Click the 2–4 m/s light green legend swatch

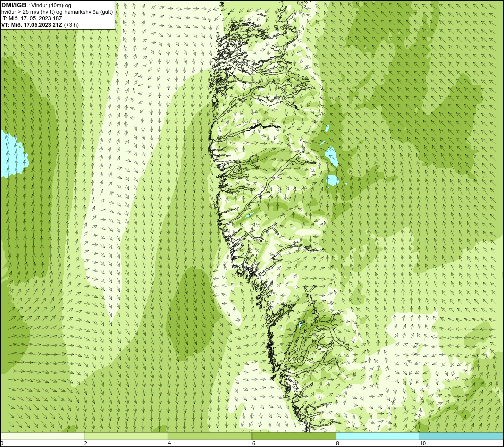(126, 436)
